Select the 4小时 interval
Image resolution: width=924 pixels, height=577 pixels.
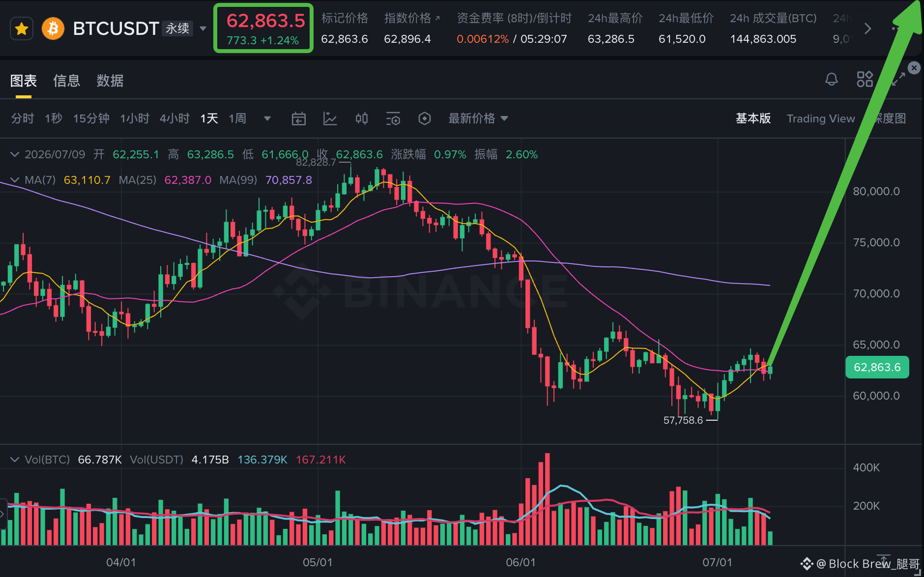(x=174, y=118)
